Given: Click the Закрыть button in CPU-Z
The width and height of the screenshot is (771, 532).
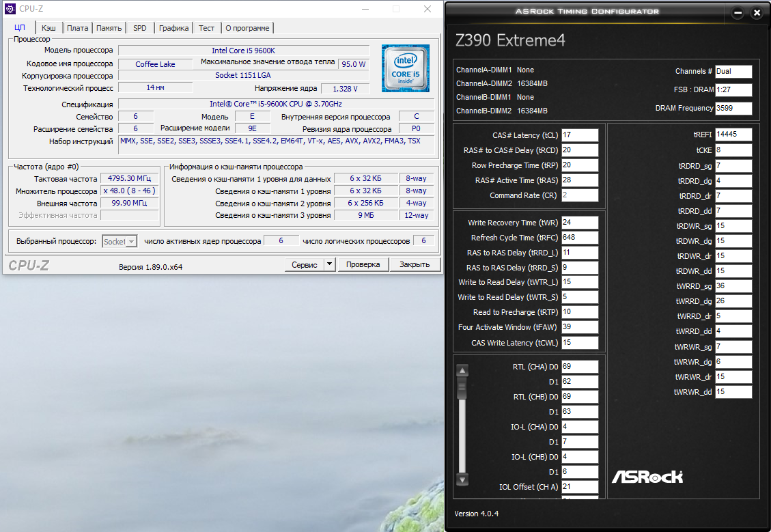Looking at the screenshot, I should (x=415, y=264).
